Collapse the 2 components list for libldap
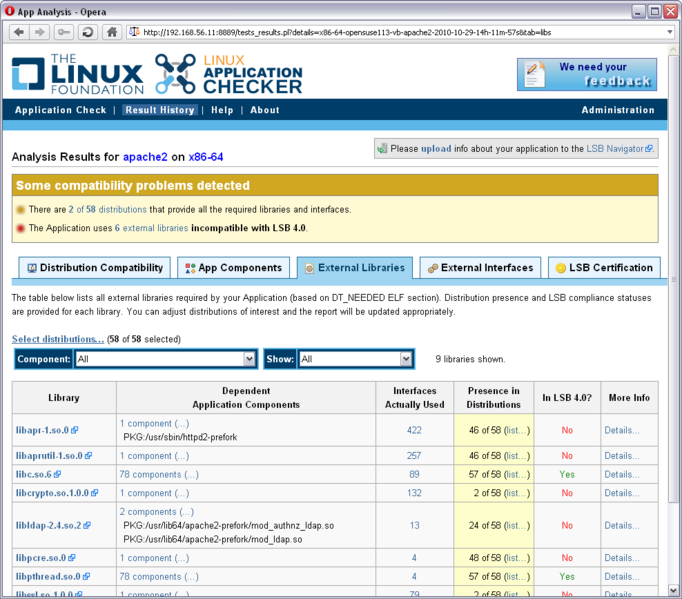The height and width of the screenshot is (599, 682). pyautogui.click(x=157, y=512)
